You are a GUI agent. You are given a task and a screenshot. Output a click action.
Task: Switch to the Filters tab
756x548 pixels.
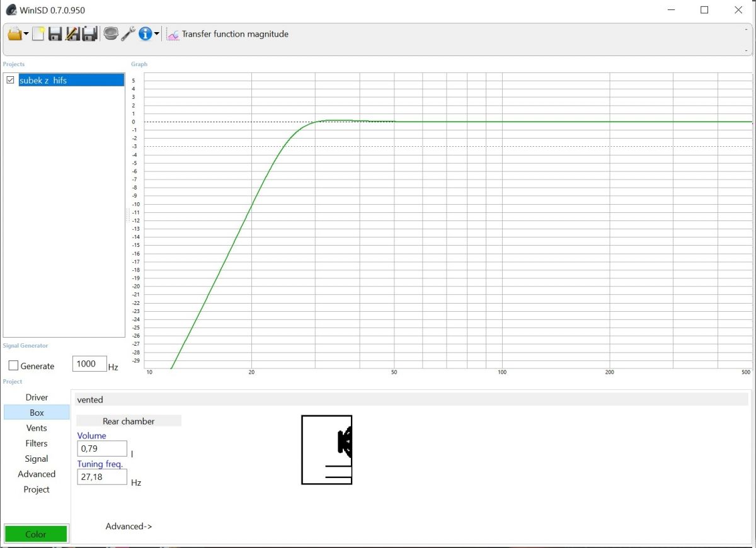click(37, 443)
